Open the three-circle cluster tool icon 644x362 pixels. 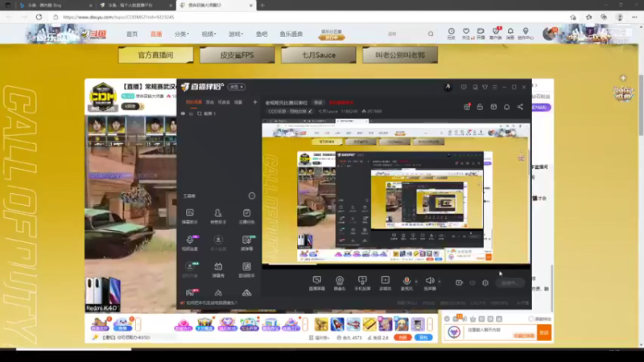(x=246, y=293)
